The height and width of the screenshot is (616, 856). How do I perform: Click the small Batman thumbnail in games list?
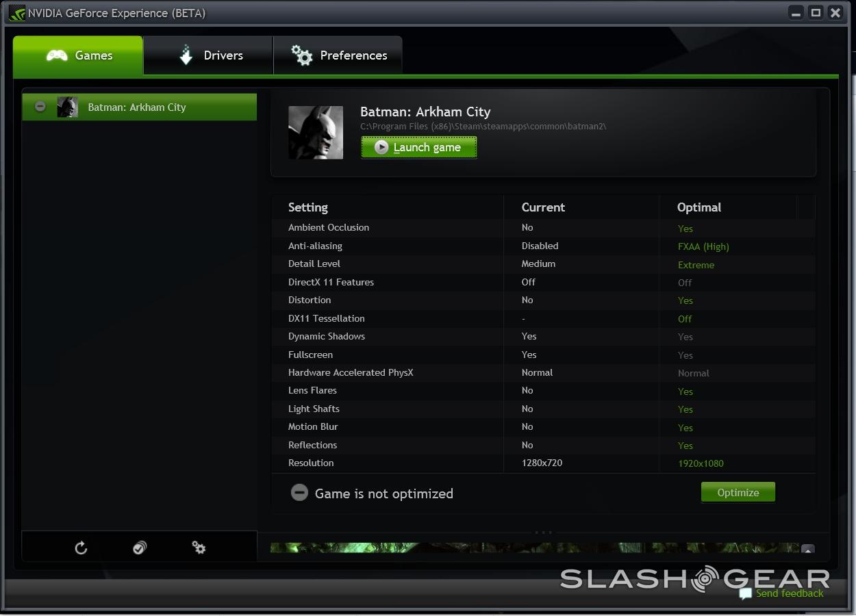pyautogui.click(x=67, y=107)
